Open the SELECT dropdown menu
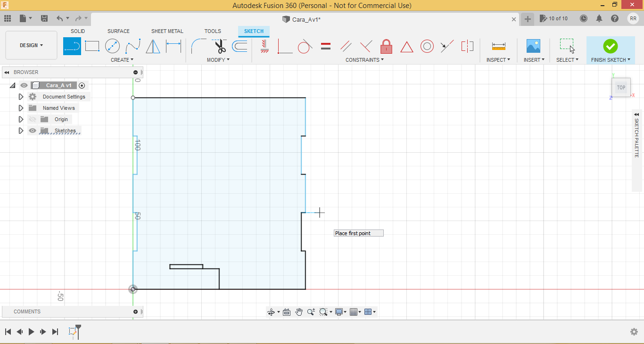 568,60
